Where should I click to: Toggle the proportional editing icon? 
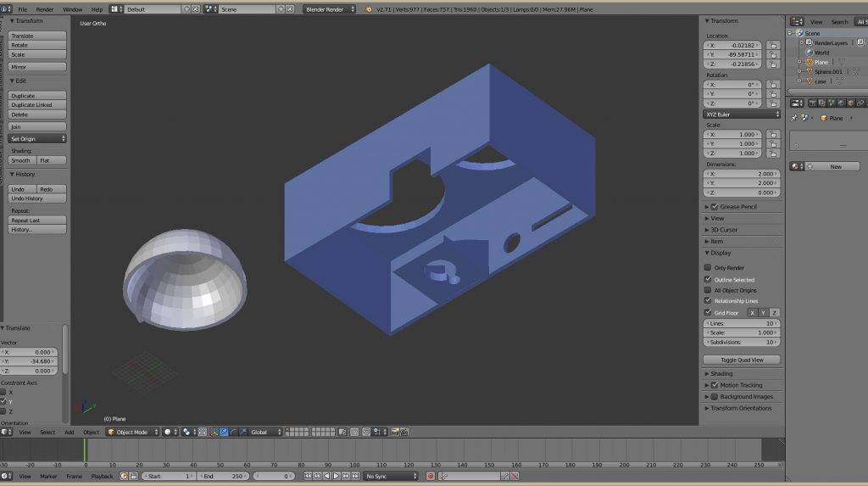(355, 432)
